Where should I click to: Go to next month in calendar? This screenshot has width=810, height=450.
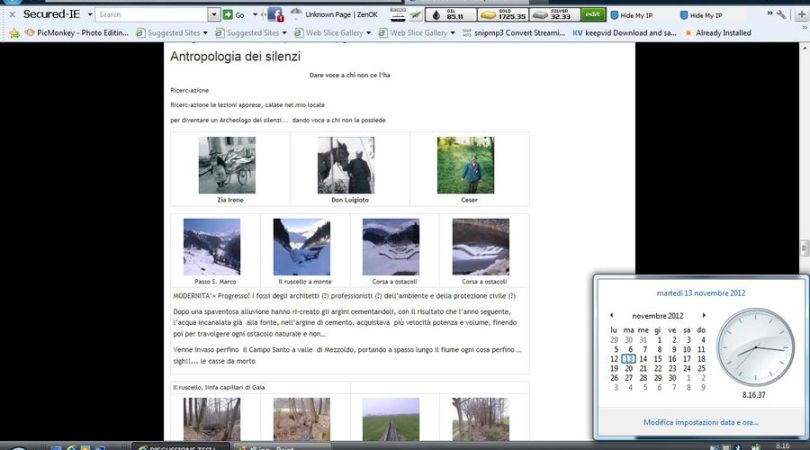coord(704,315)
